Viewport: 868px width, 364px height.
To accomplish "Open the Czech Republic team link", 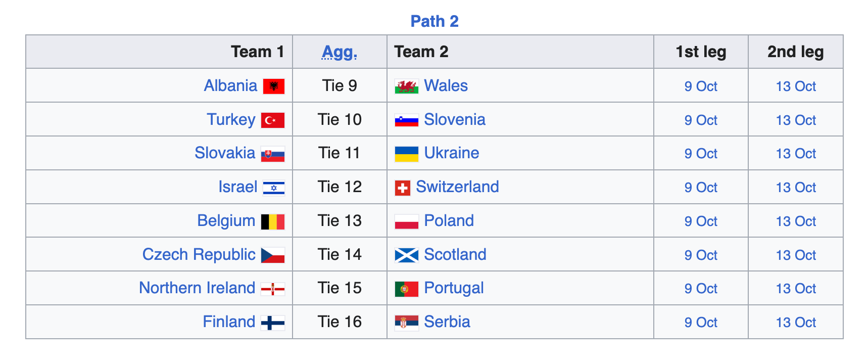I will click(x=199, y=254).
